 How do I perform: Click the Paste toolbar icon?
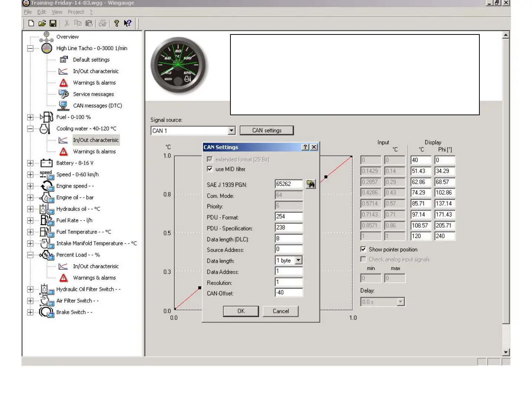pos(89,23)
